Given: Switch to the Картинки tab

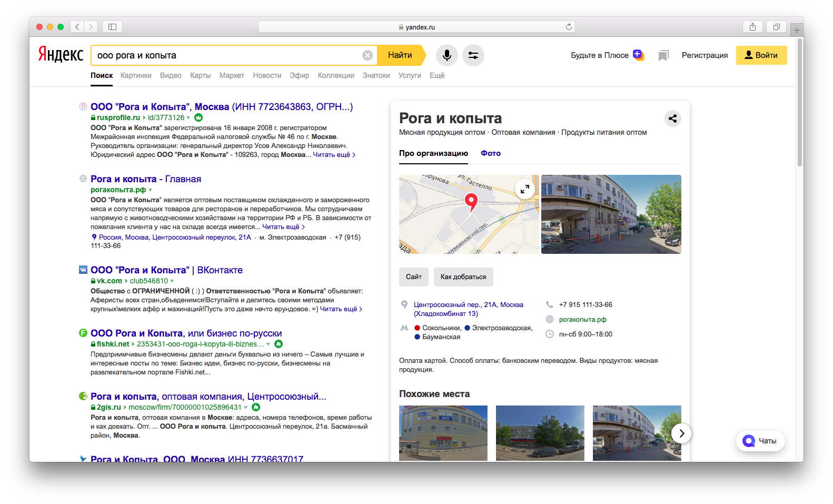Looking at the screenshot, I should pos(136,75).
